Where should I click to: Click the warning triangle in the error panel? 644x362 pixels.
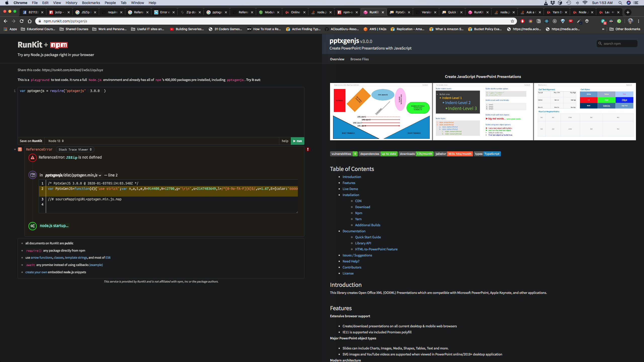pyautogui.click(x=32, y=158)
